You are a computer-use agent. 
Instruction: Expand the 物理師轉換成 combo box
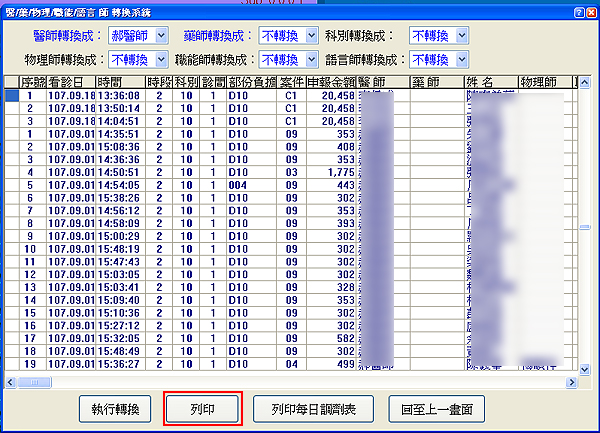click(159, 59)
